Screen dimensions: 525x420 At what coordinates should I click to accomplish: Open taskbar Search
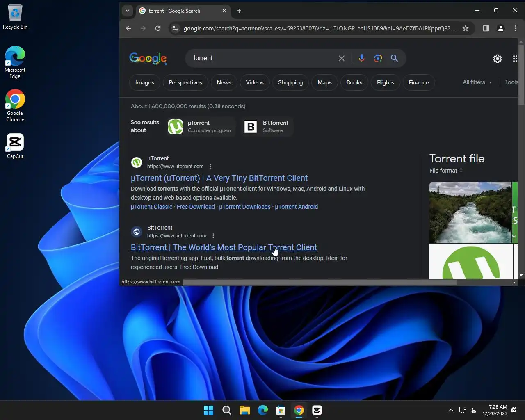[x=226, y=410]
